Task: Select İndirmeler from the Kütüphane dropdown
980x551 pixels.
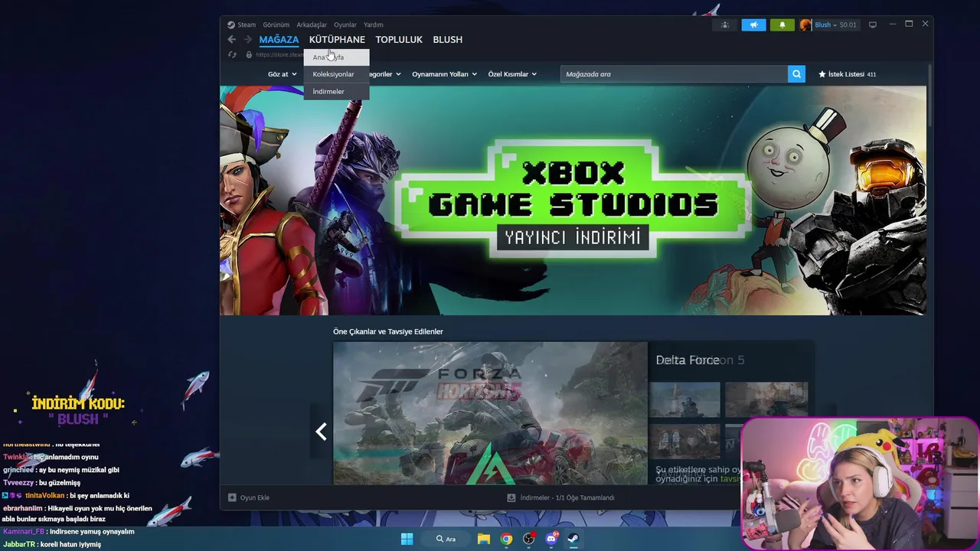Action: pyautogui.click(x=336, y=91)
